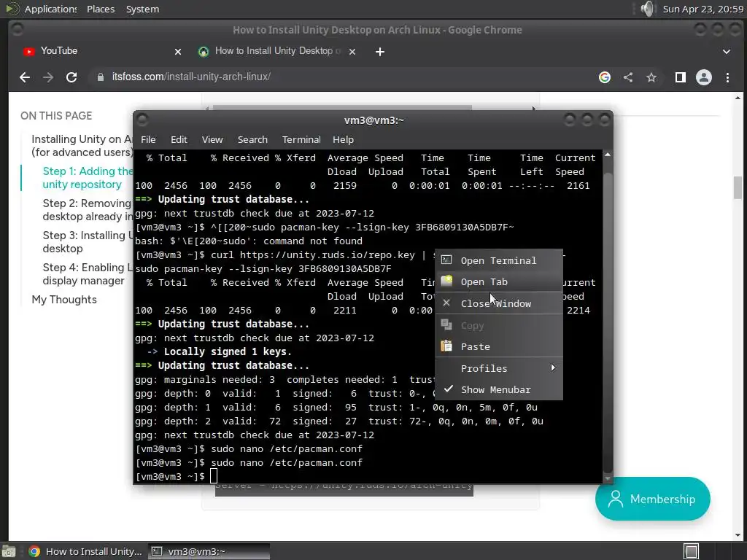Click the terminal scrollbar down arrow

point(608,478)
